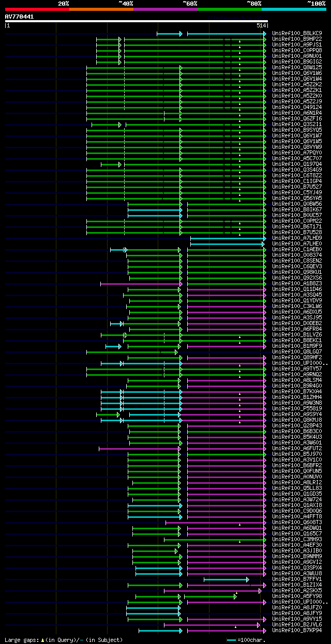Select the UniRef100_A9PJS1 label
Viewport: 331px width, 644px height.
point(297,44)
